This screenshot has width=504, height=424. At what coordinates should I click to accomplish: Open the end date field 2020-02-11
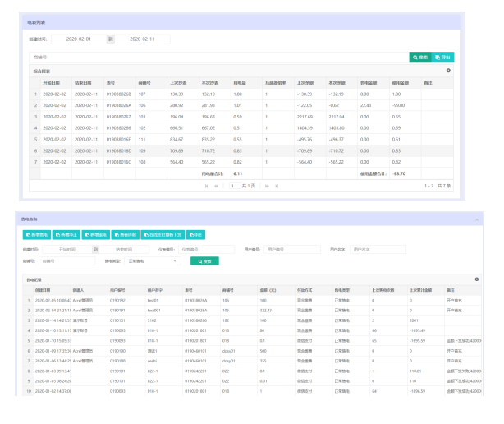(142, 39)
